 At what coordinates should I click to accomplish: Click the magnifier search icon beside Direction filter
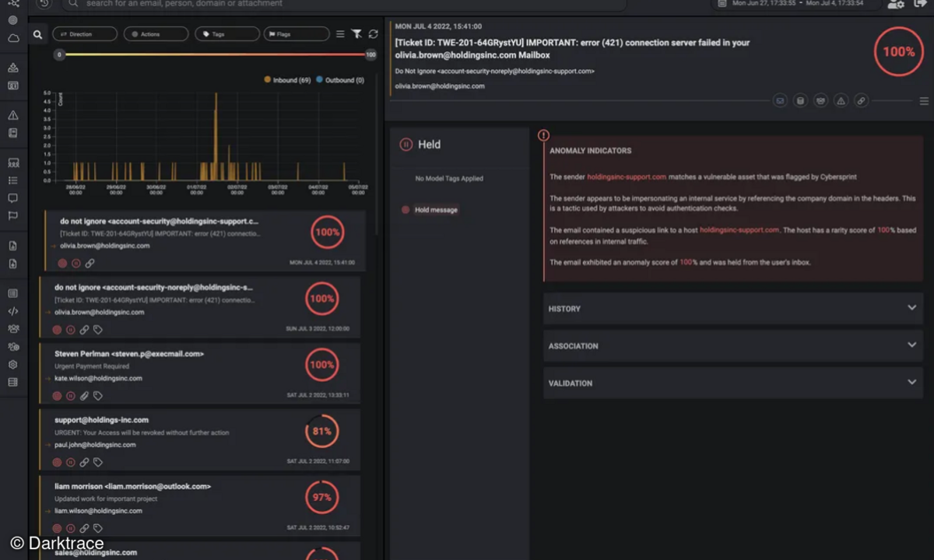(x=37, y=35)
